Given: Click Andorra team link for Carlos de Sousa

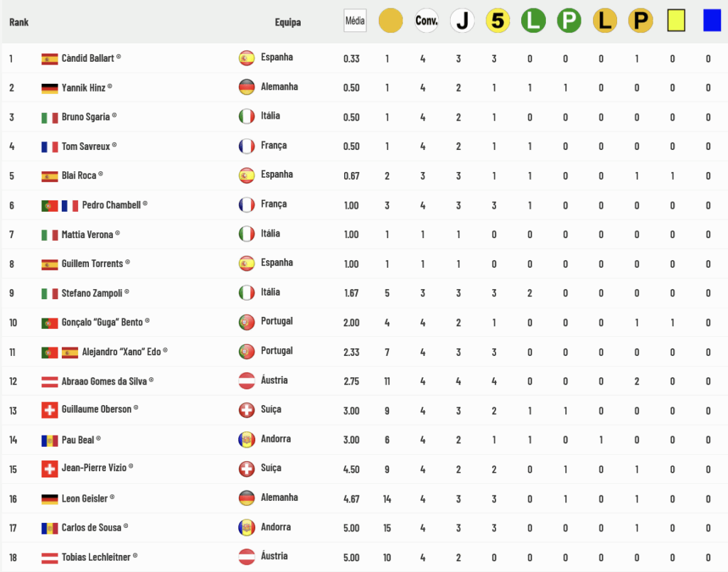Looking at the screenshot, I should pos(276,527).
